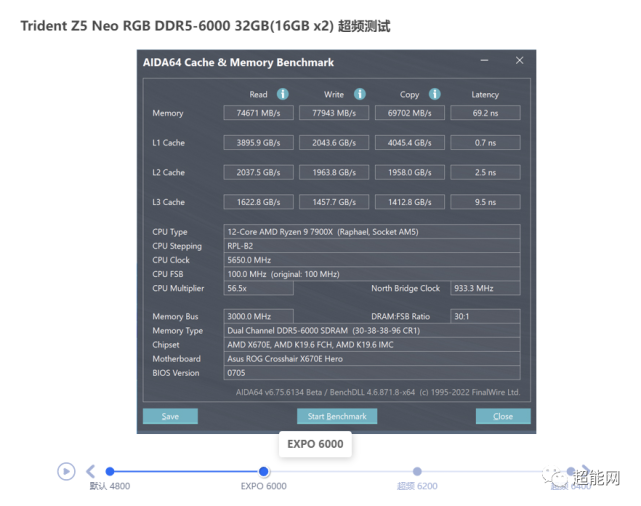Click the Copy info icon

point(435,94)
